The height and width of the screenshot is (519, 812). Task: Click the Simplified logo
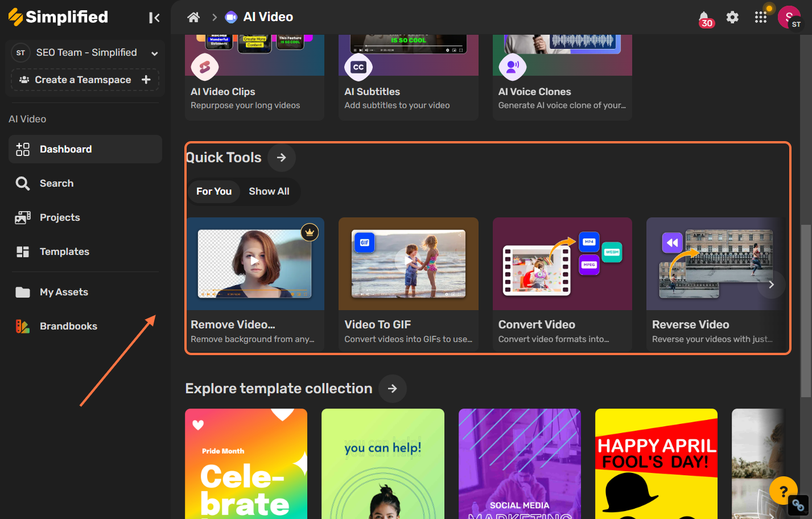tap(58, 17)
